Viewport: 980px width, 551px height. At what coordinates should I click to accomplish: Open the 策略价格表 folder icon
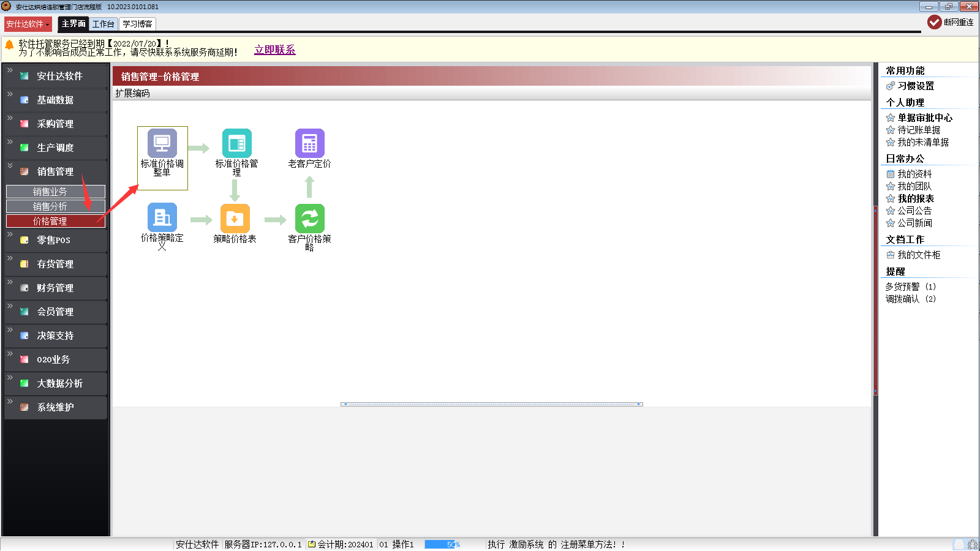pos(235,218)
